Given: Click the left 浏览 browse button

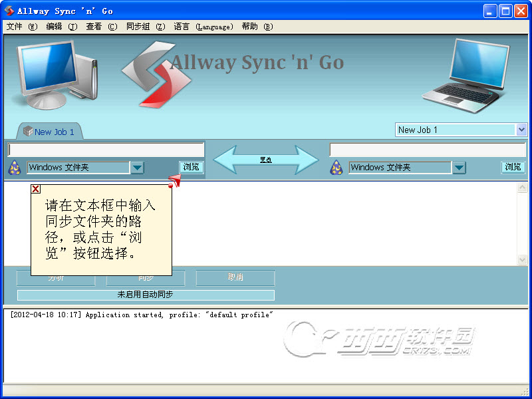Looking at the screenshot, I should click(x=192, y=167).
